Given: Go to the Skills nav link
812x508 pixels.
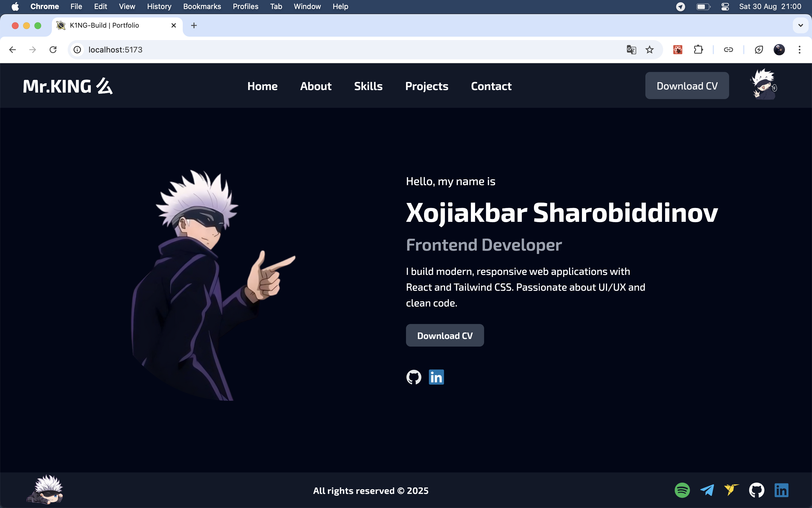Looking at the screenshot, I should pos(369,86).
